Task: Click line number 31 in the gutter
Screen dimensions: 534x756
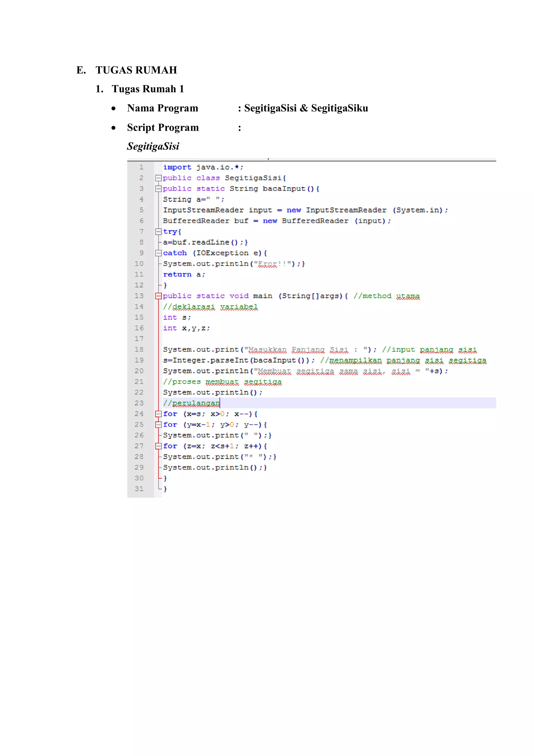Action: (x=139, y=489)
